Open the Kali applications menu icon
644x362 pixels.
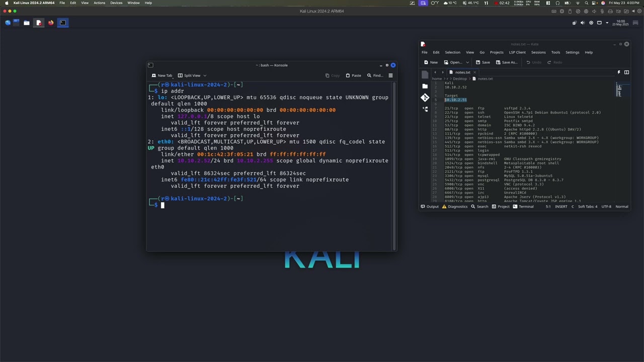(8, 23)
